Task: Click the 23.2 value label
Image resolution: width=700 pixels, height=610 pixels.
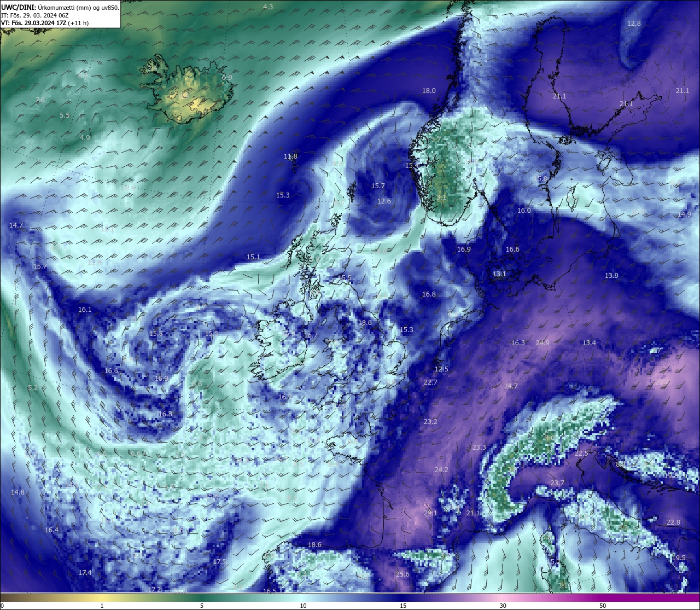Action: (430, 422)
